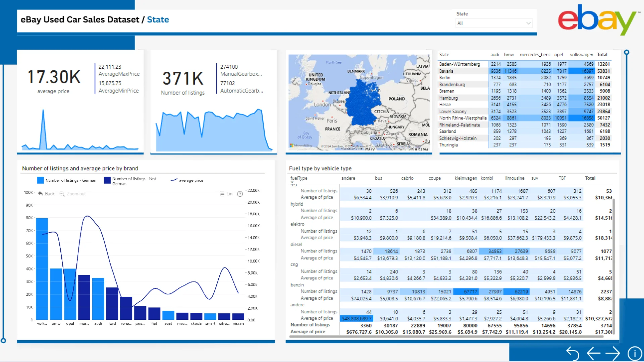Select Baden-Württemberg row label
The image size is (644, 362).
(460, 64)
